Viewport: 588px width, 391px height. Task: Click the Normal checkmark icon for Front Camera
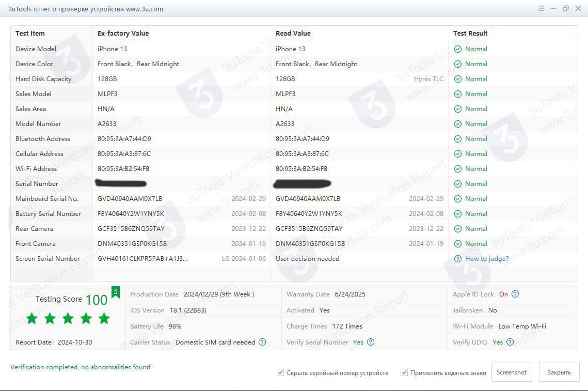click(x=458, y=244)
